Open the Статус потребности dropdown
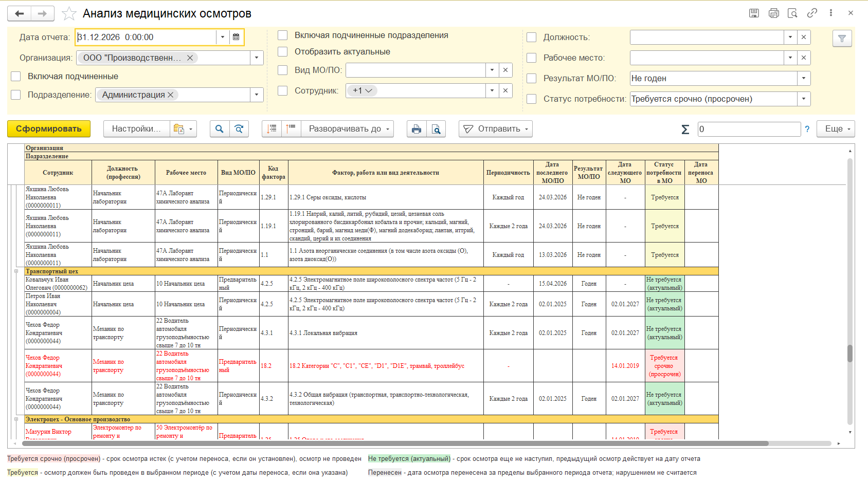This screenshot has height=483, width=868. point(804,99)
